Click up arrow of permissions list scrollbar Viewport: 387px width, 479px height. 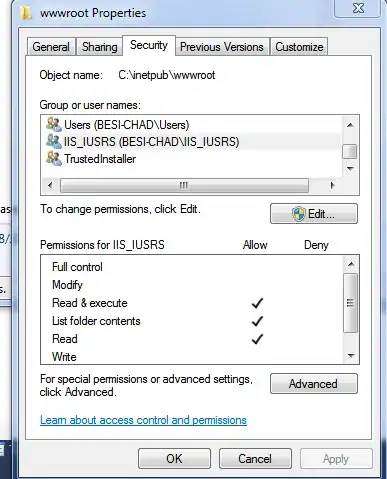pos(351,264)
